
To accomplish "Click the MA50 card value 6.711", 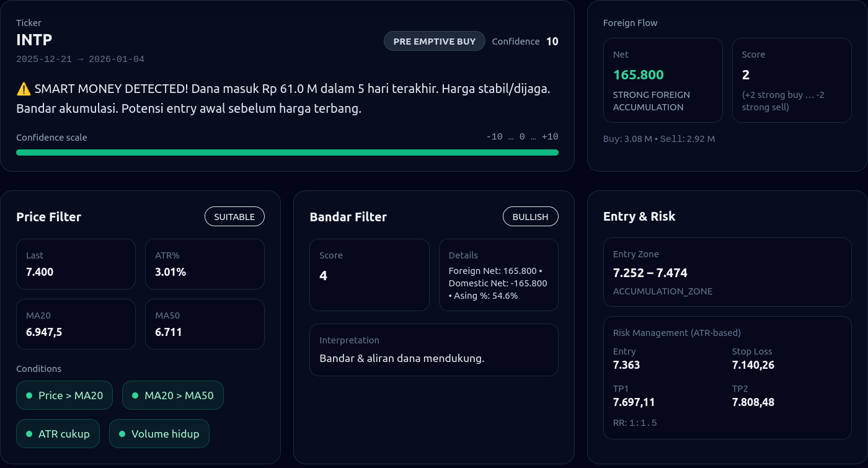I will [x=169, y=332].
